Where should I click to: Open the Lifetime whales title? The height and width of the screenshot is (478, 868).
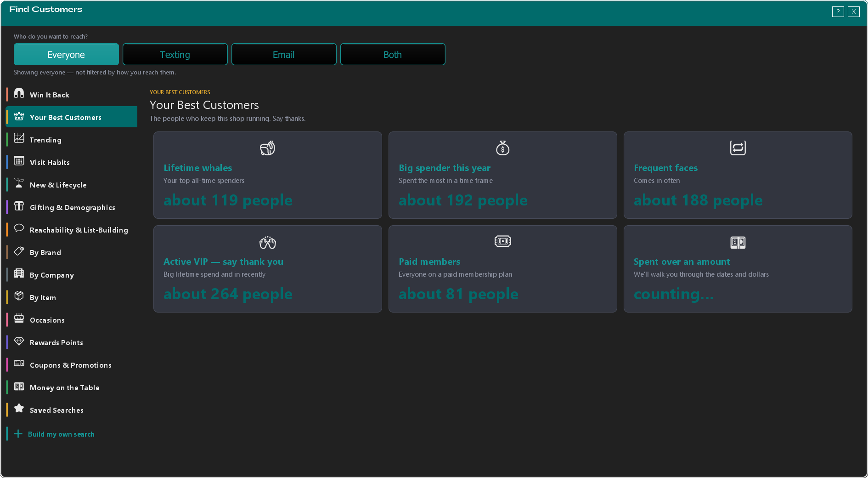[x=197, y=168]
